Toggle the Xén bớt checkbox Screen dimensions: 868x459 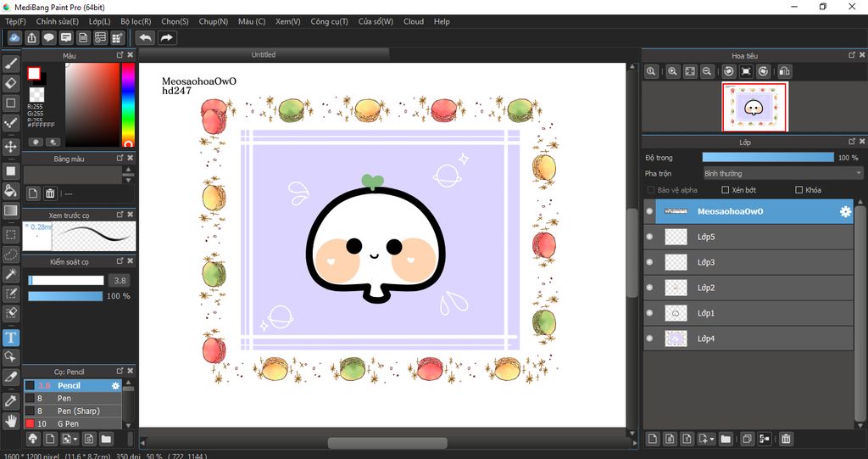point(726,190)
